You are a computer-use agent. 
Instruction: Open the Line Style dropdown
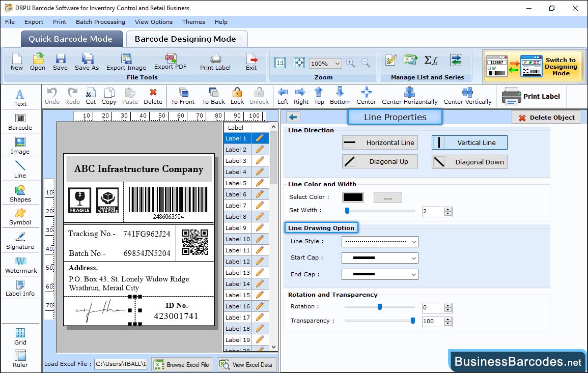pyautogui.click(x=380, y=242)
